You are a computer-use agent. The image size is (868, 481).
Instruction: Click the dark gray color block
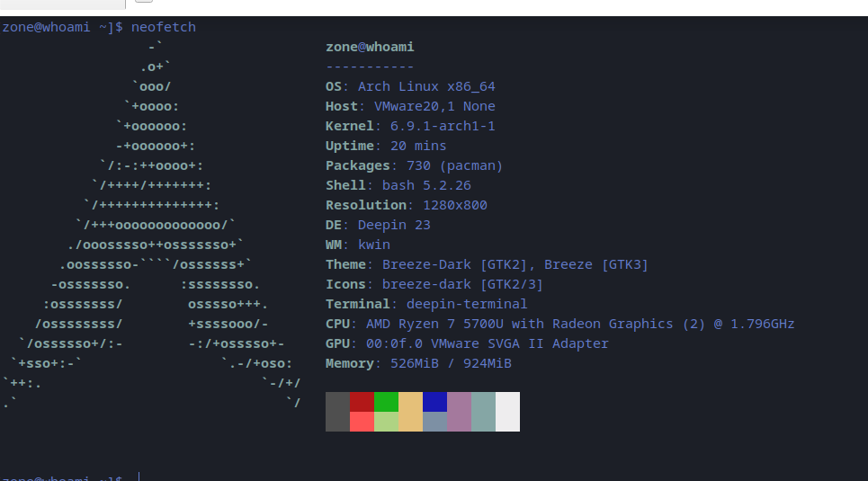(337, 412)
